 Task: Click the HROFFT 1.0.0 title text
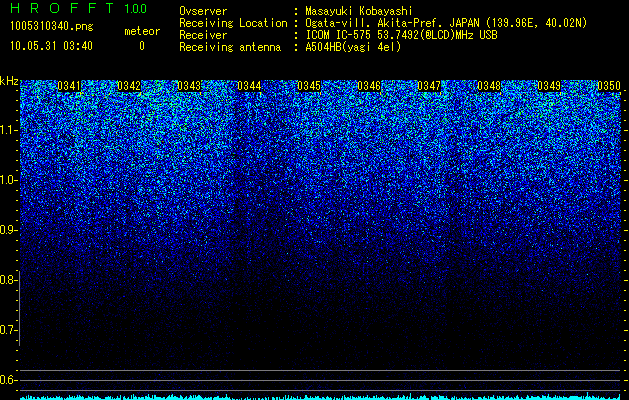pyautogui.click(x=79, y=8)
